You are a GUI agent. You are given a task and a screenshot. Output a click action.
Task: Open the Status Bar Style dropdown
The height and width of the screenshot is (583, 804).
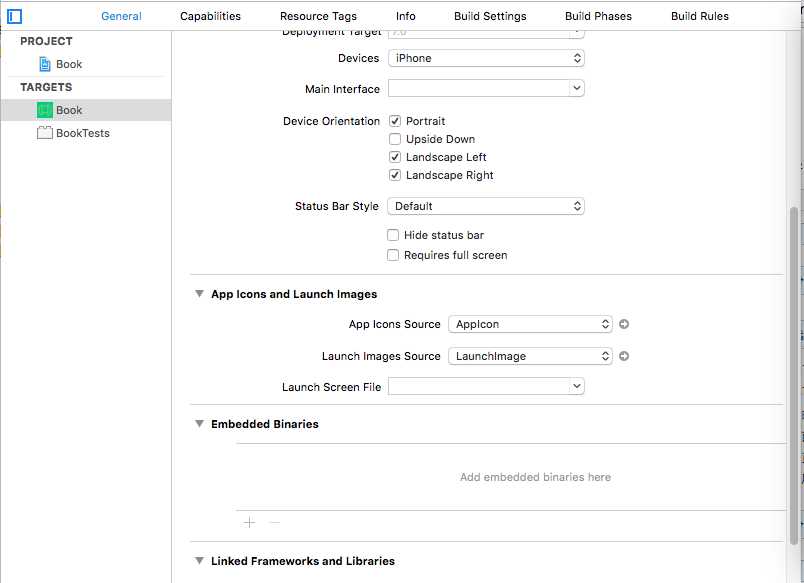pos(485,206)
